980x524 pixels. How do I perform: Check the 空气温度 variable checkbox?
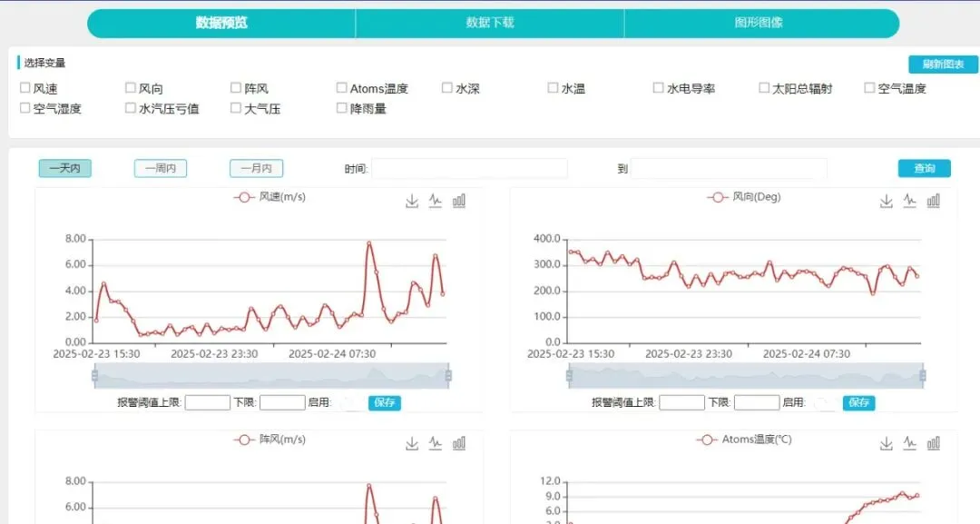(869, 87)
